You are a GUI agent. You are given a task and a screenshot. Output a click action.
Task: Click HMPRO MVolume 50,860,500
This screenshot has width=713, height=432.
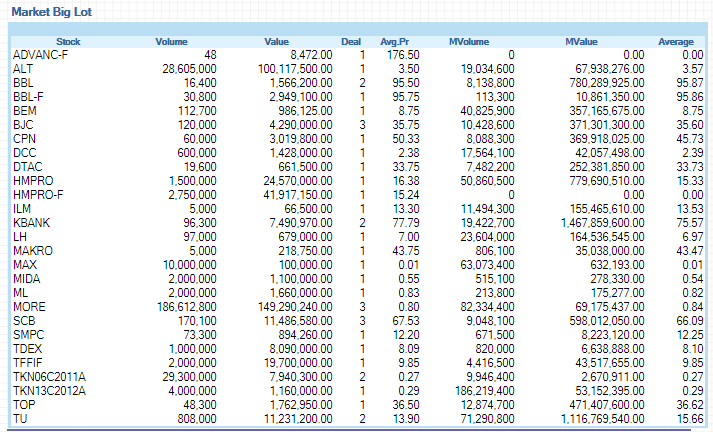pyautogui.click(x=487, y=181)
